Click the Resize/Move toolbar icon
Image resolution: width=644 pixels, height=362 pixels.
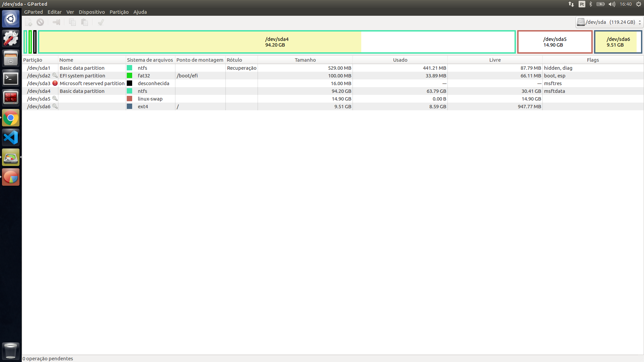coord(56,22)
